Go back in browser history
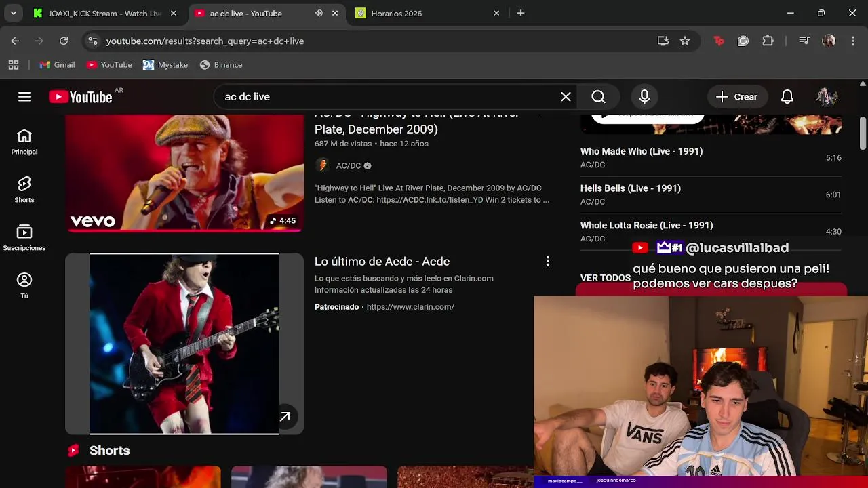 coord(15,41)
